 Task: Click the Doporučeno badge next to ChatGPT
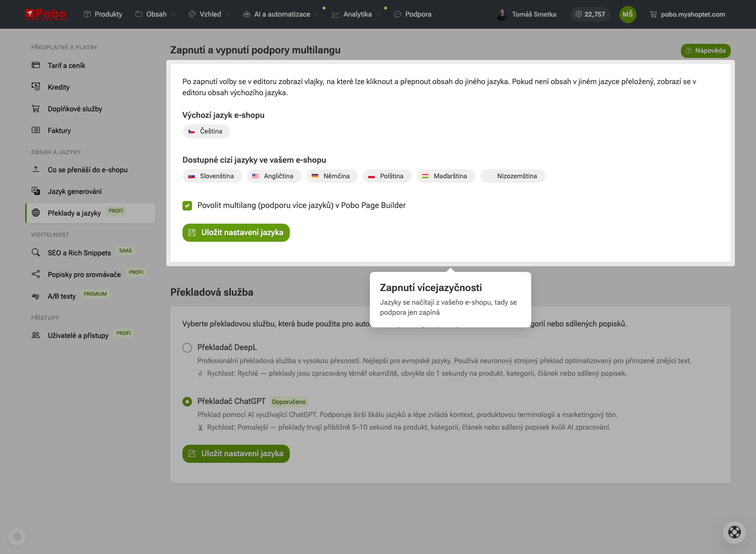click(289, 402)
